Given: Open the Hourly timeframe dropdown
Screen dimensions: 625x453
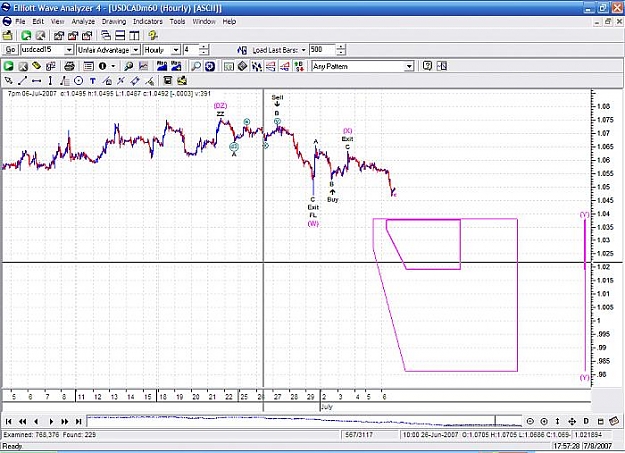Looking at the screenshot, I should [x=176, y=50].
